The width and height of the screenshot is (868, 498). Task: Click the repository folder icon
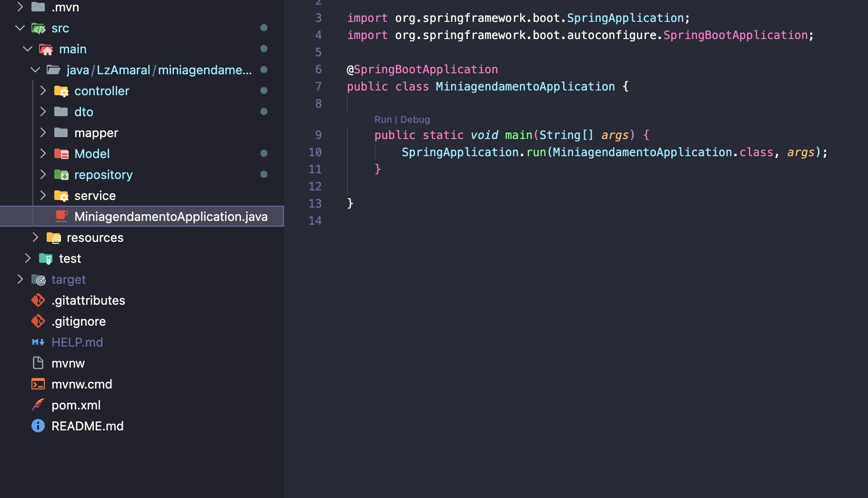pos(61,175)
